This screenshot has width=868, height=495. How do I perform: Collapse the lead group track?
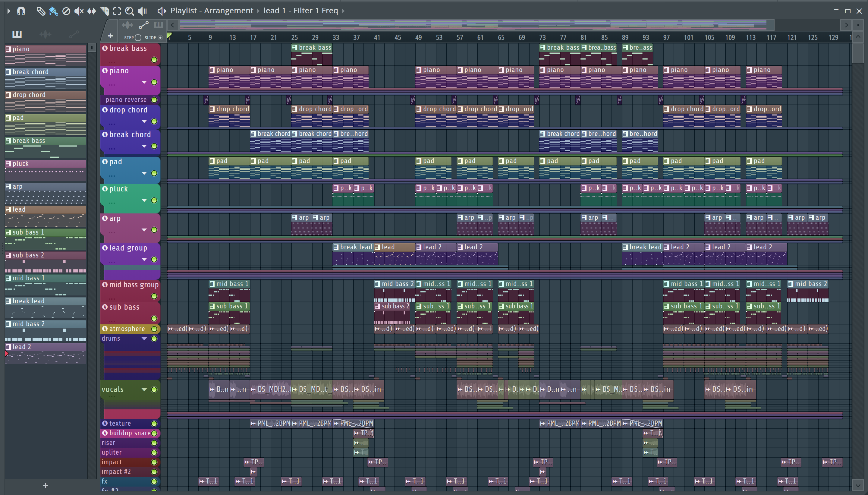[144, 259]
